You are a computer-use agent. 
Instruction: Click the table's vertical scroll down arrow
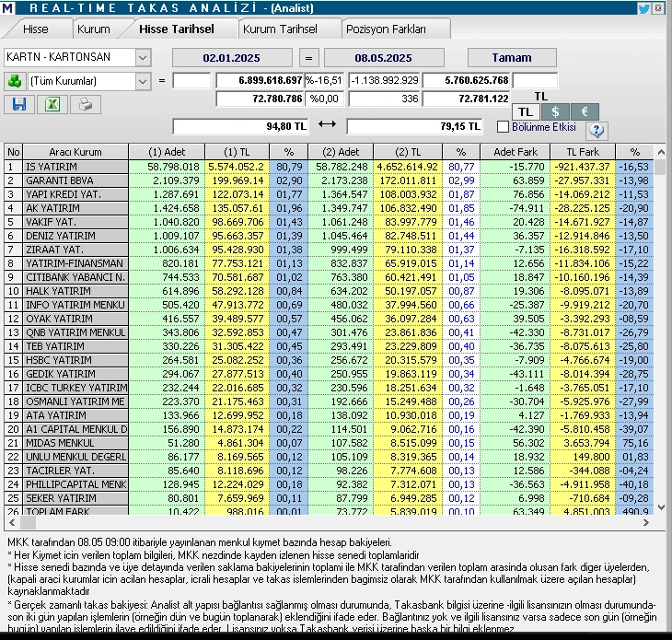661,507
